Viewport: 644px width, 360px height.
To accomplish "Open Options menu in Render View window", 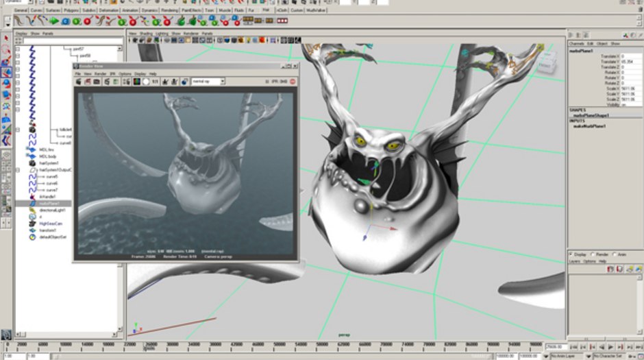I will 125,74.
